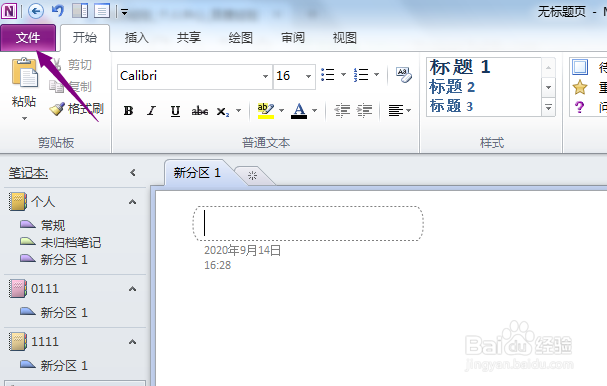The image size is (607, 386).
Task: Move down one row in the styles gallery
Action: click(549, 87)
